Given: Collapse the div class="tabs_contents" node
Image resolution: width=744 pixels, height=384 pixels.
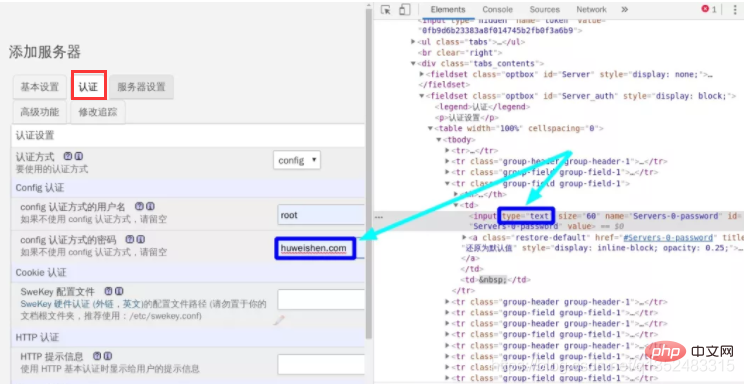Looking at the screenshot, I should 413,63.
